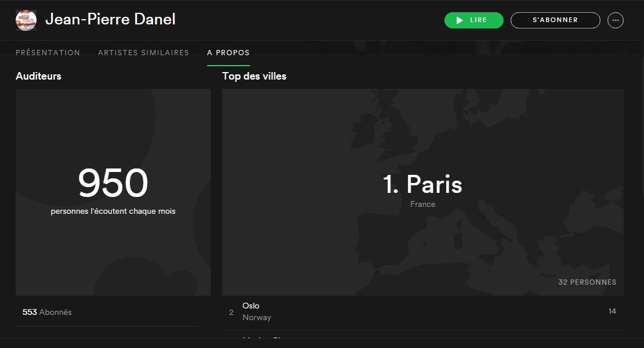
Task: Open the ARTISTES SIMILAIRES tab
Action: click(x=143, y=53)
